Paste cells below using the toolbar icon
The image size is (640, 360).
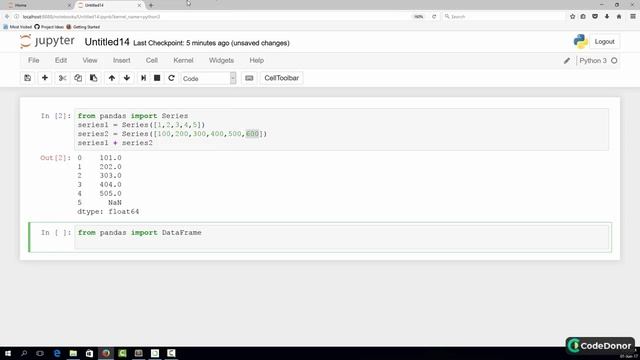(x=93, y=78)
